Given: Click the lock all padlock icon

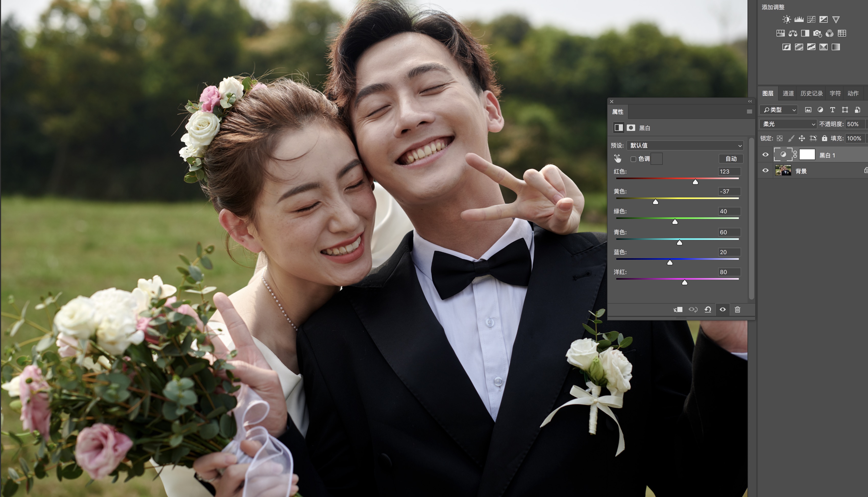Looking at the screenshot, I should coord(824,138).
